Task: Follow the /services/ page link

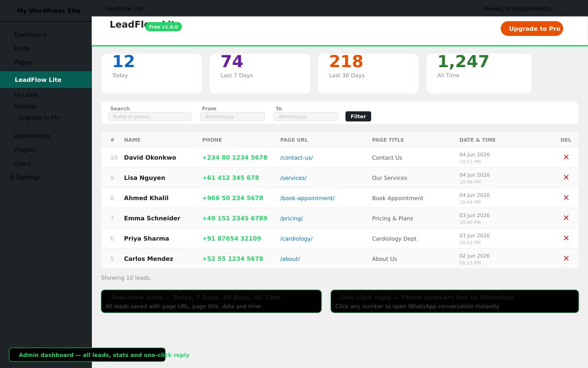Action: [293, 178]
